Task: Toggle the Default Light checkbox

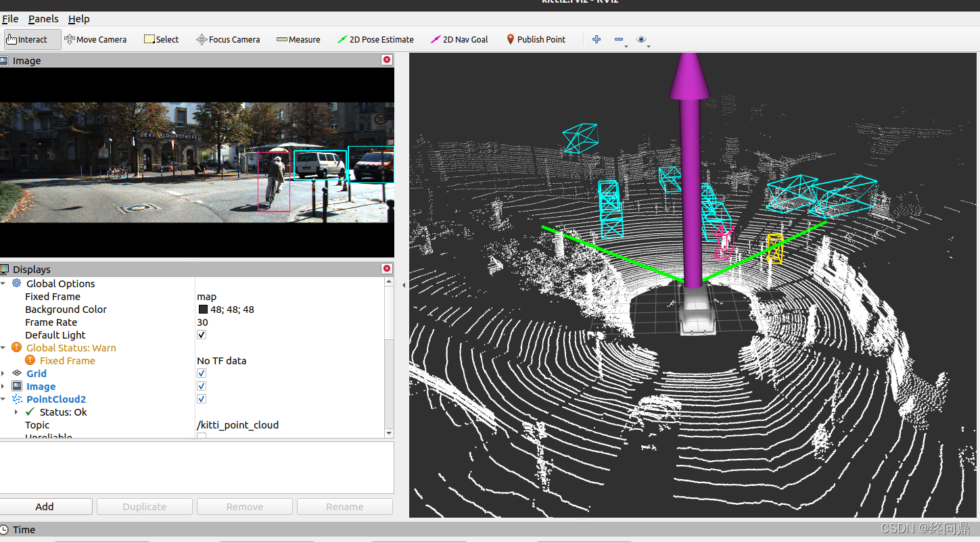Action: tap(202, 335)
